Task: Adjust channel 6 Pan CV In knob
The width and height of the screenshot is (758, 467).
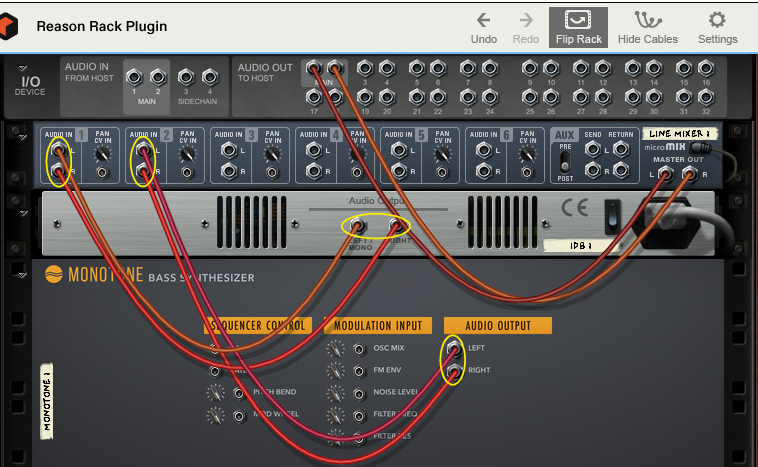Action: point(527,155)
